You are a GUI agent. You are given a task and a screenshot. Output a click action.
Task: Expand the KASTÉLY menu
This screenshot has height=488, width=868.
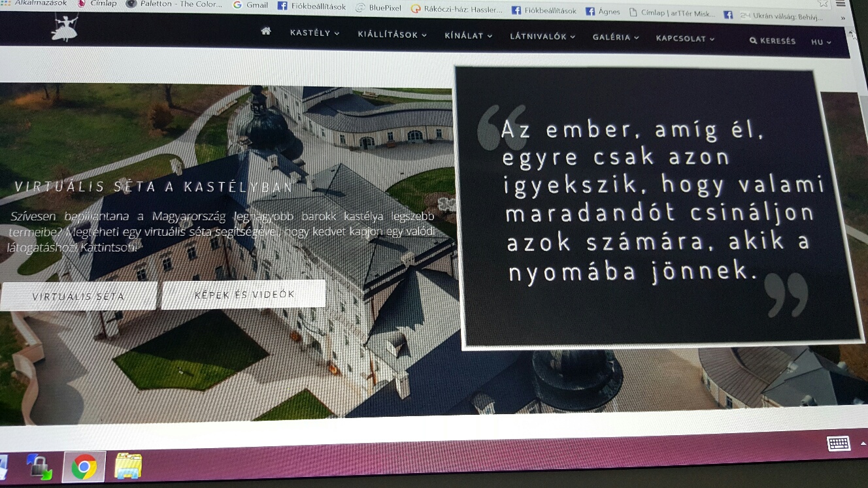tap(314, 33)
